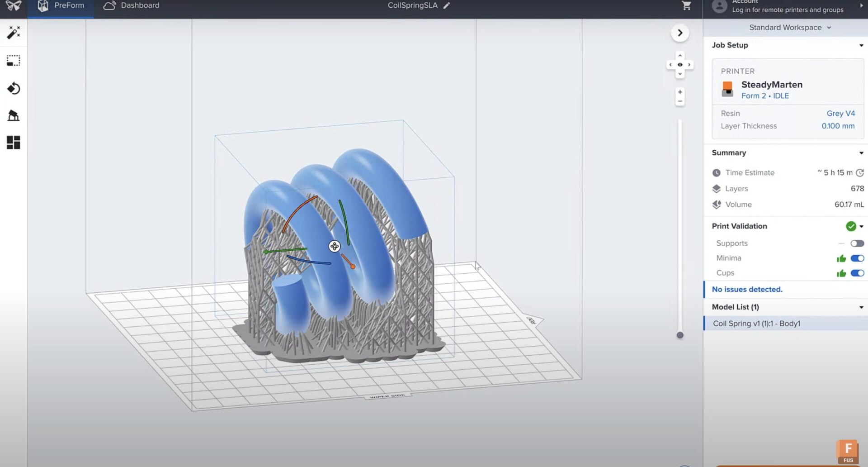Click the Form 2 • IDLE status link

[x=765, y=96]
